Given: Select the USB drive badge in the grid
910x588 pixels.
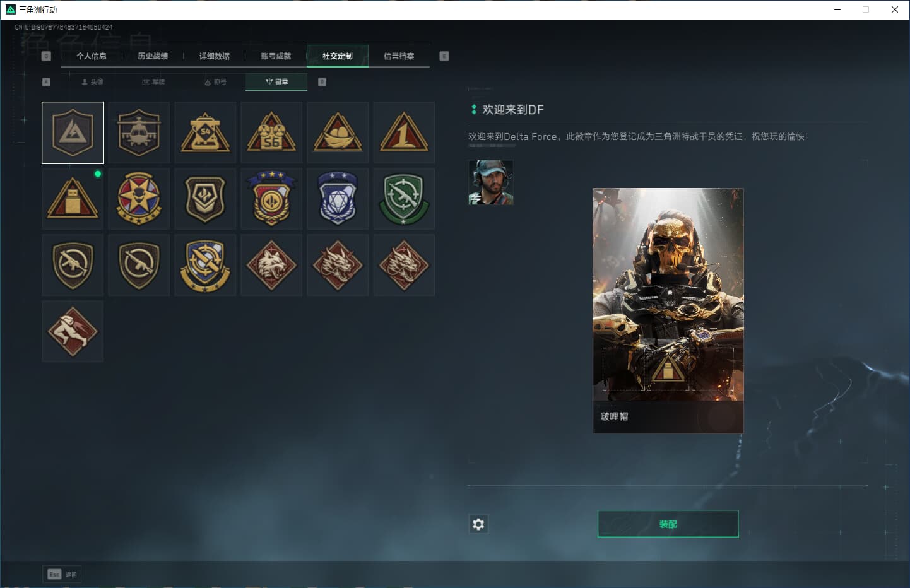Looking at the screenshot, I should (x=73, y=199).
